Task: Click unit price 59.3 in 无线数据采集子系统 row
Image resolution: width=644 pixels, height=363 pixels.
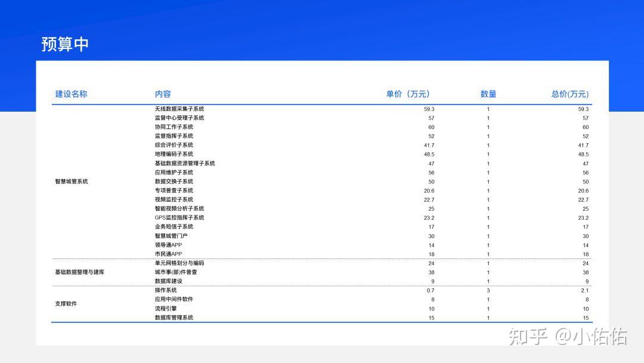Action: [x=429, y=109]
